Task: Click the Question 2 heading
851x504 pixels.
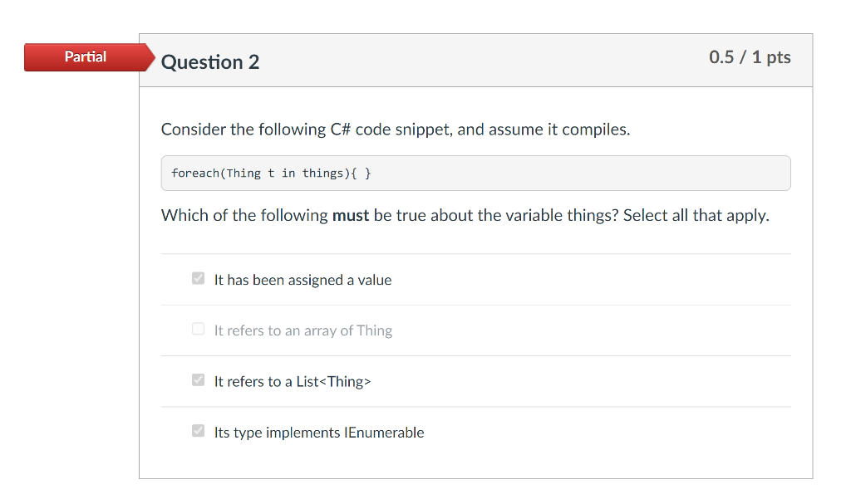Action: point(210,61)
